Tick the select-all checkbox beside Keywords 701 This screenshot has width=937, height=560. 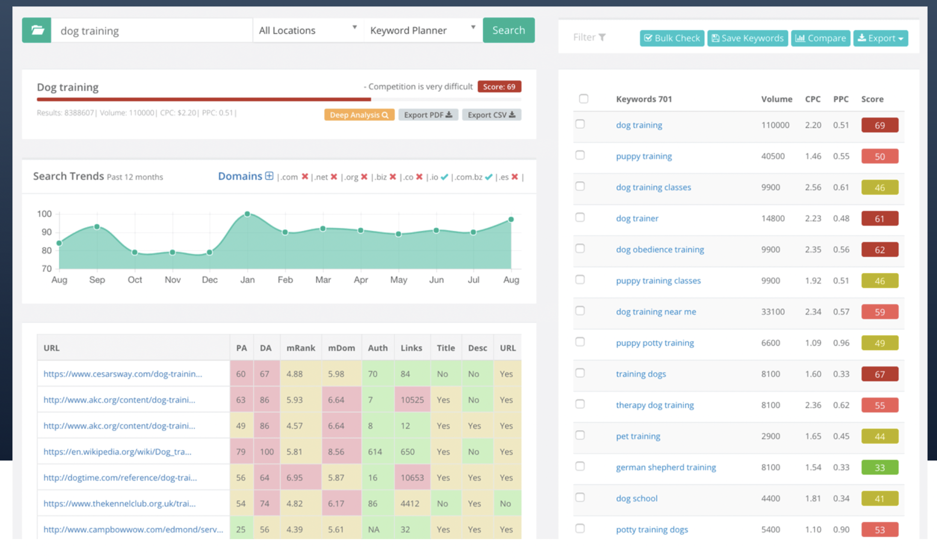584,98
